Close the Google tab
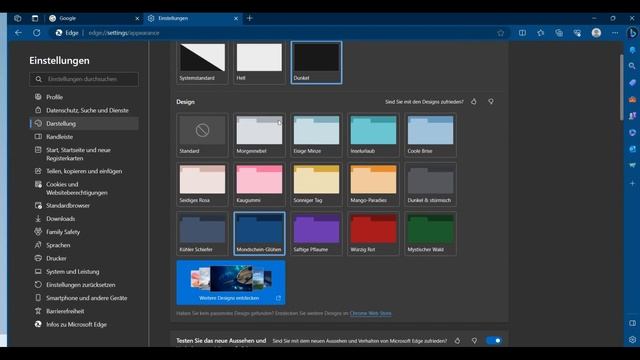Viewport: 640px width, 360px height. (137, 18)
